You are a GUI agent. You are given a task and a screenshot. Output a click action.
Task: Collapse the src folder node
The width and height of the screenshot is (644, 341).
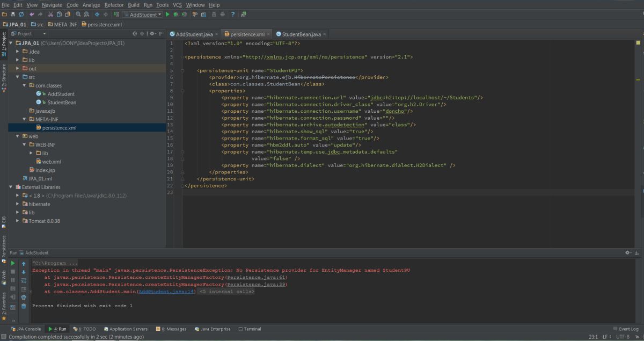(x=18, y=77)
